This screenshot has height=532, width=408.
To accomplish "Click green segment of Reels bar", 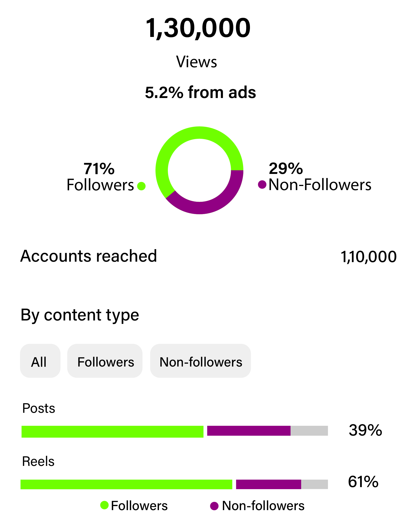I will [x=126, y=484].
